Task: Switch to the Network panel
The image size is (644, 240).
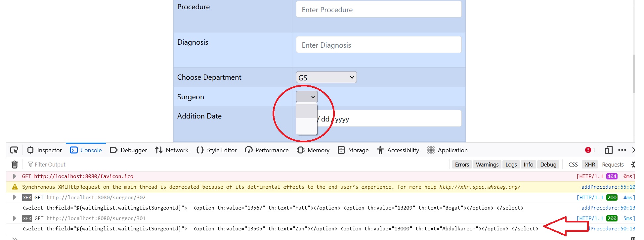Action: (171, 150)
